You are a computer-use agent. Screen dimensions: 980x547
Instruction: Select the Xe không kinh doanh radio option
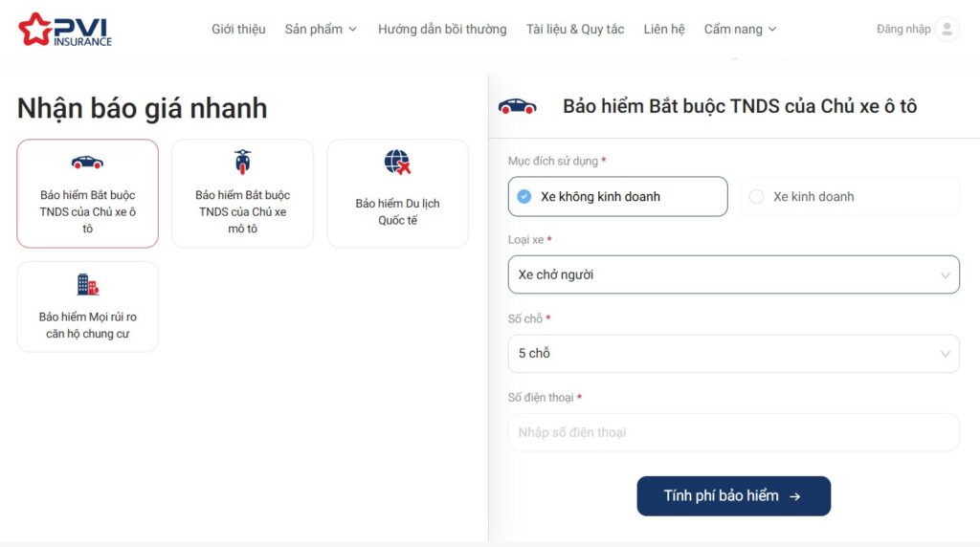pos(523,196)
